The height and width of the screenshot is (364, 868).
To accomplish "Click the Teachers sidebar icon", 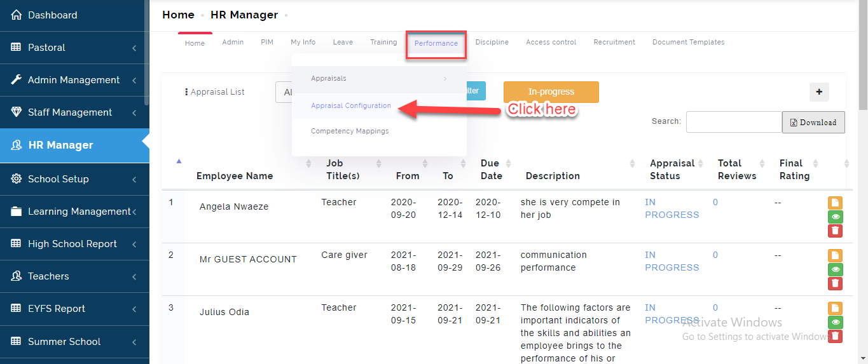I will click(x=17, y=276).
